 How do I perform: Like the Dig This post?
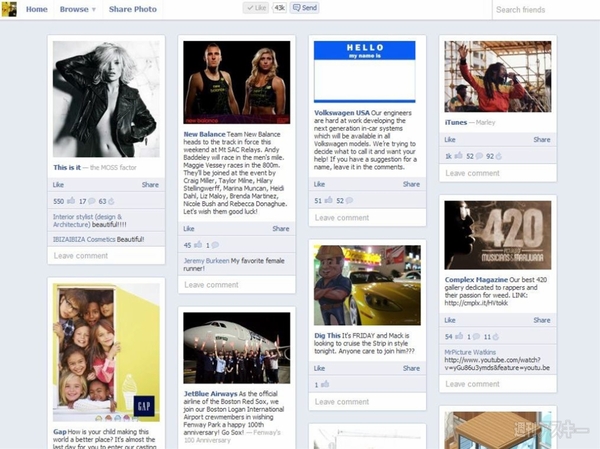[319, 368]
